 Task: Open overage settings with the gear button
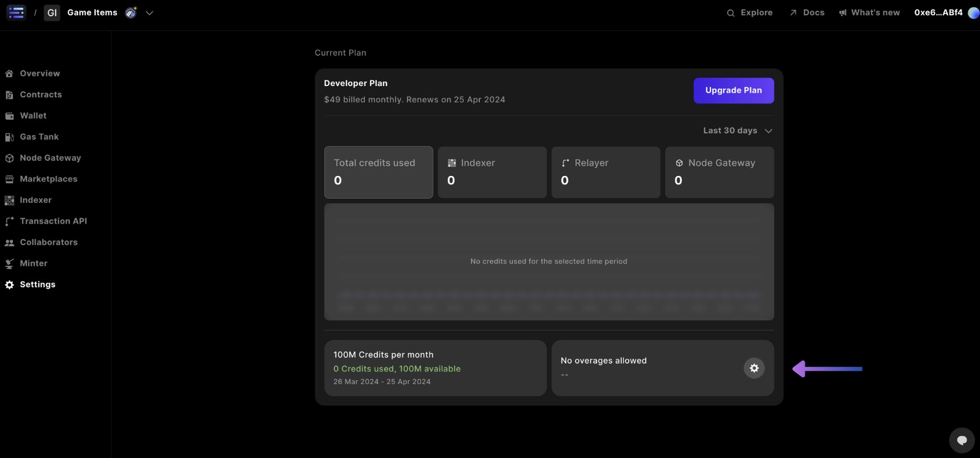coord(754,368)
